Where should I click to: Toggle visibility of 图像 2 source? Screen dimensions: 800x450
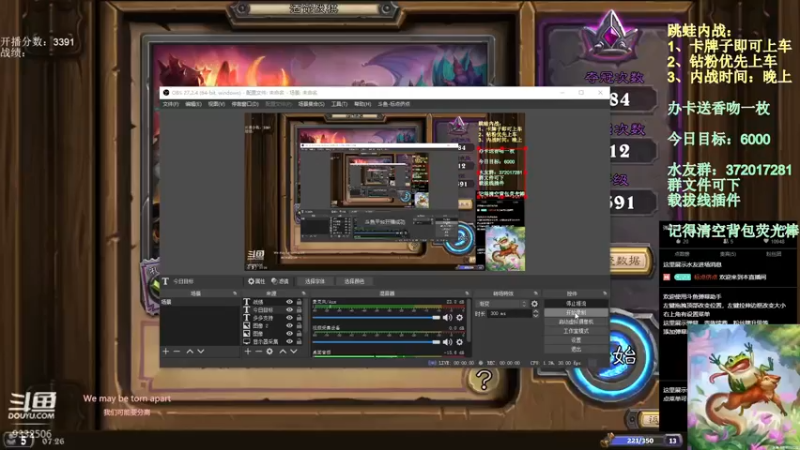point(289,326)
